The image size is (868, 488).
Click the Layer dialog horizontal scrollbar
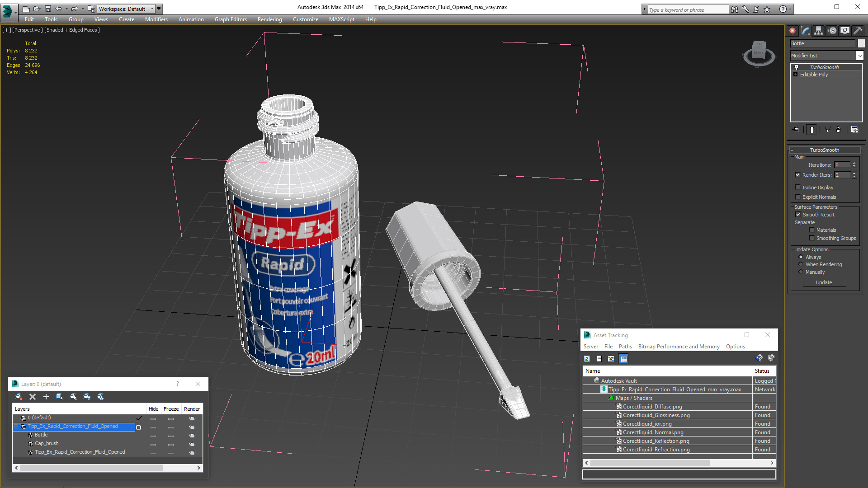(108, 468)
